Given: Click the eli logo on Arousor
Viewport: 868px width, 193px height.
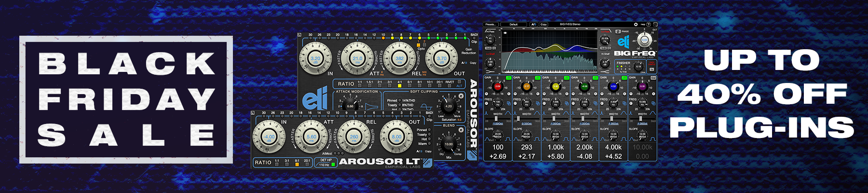Looking at the screenshot, I should point(315,100).
